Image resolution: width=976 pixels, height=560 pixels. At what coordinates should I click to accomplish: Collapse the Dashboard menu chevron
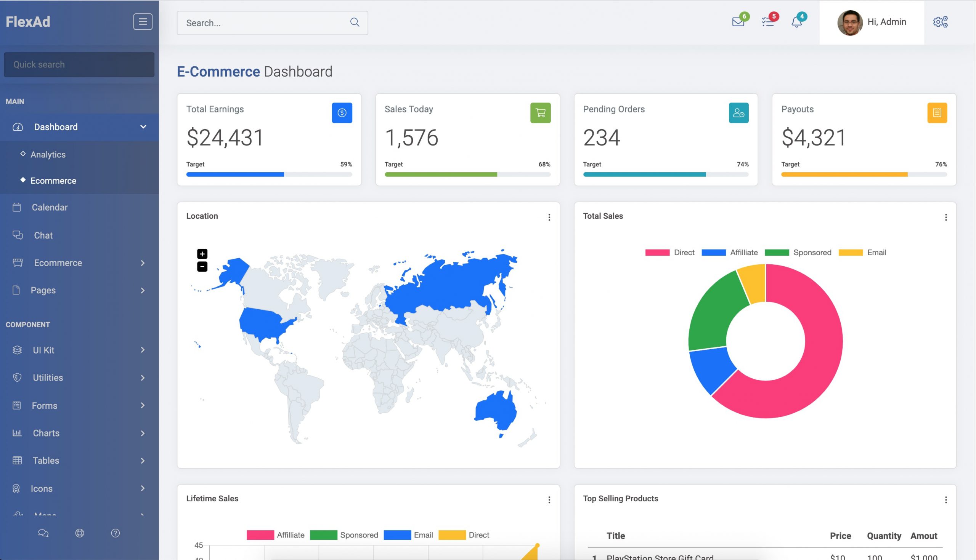[x=143, y=127]
